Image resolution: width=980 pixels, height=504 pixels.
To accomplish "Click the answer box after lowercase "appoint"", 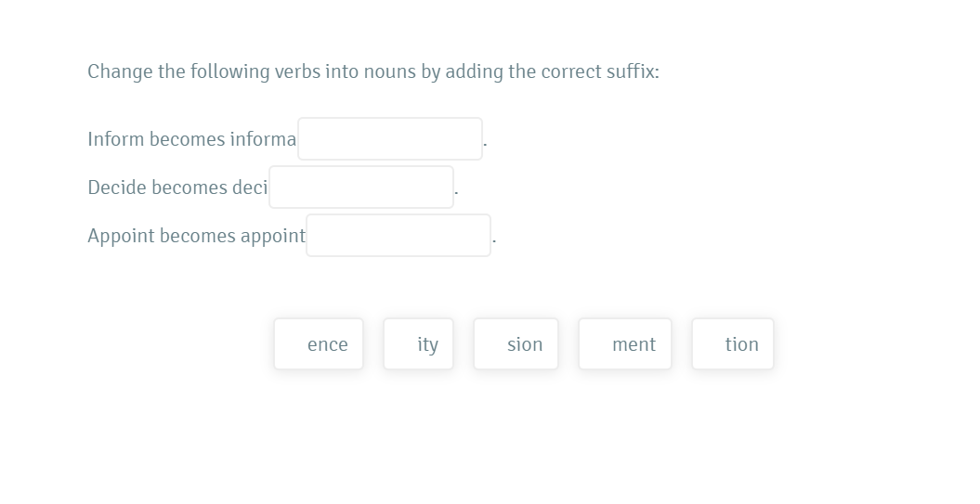I will pos(399,236).
